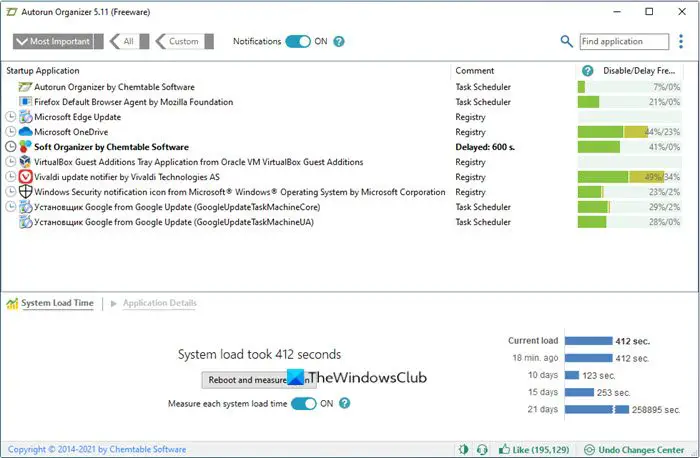Click the '10 days' load history label
This screenshot has height=458, width=700.
543,375
